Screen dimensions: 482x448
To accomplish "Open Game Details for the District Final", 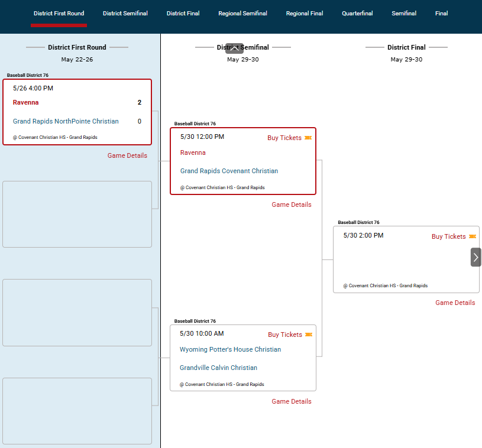I will [455, 303].
